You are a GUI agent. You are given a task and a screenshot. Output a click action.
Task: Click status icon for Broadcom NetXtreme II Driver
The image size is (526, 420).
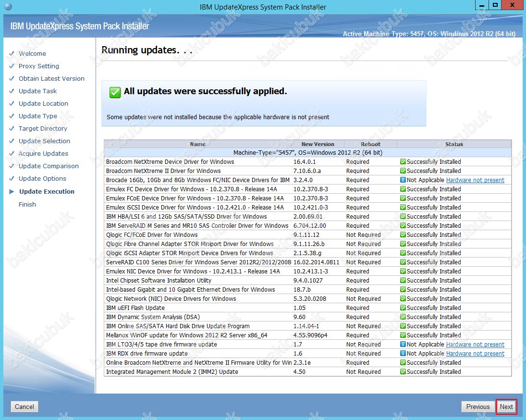pos(403,171)
